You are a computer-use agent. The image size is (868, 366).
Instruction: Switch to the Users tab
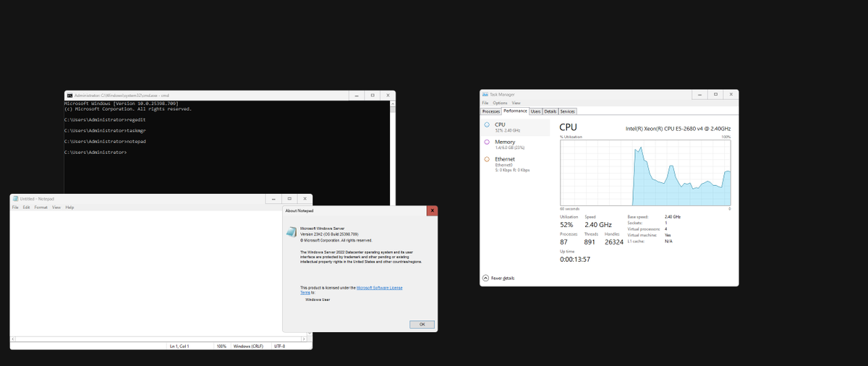[x=536, y=111]
